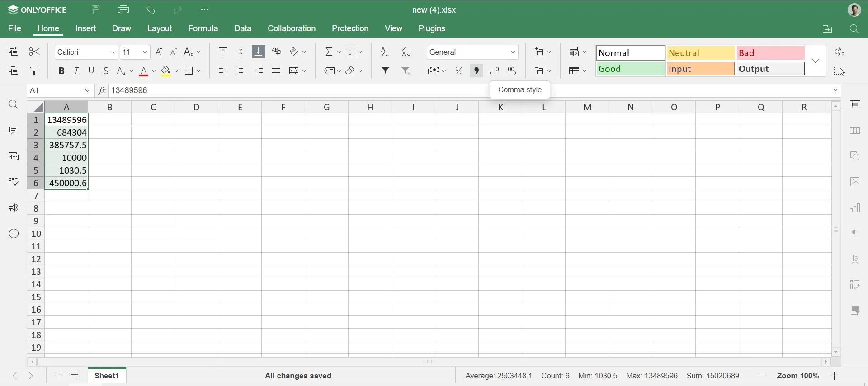
Task: Pick the yellow fill color button
Action: [166, 71]
